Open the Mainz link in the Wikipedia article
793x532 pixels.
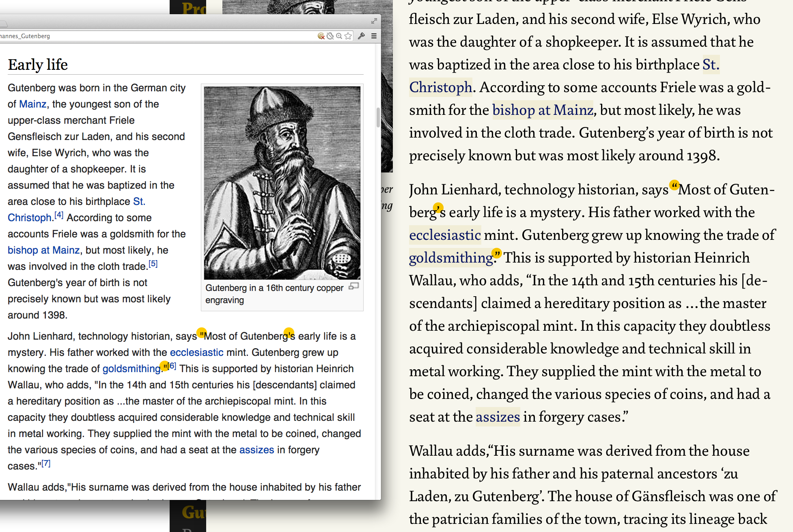[x=32, y=104]
